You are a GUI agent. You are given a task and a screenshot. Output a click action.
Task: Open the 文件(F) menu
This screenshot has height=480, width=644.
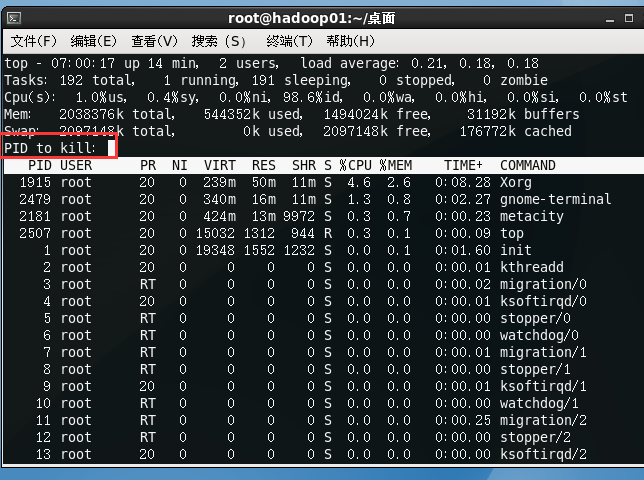tap(33, 41)
